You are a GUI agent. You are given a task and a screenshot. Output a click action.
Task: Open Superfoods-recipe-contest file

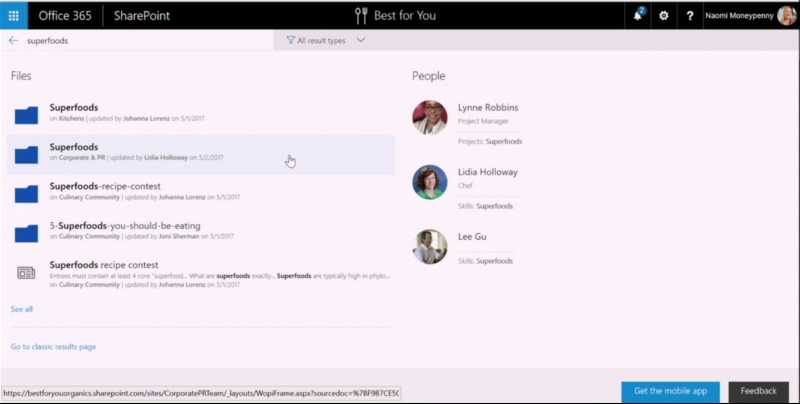click(x=105, y=186)
